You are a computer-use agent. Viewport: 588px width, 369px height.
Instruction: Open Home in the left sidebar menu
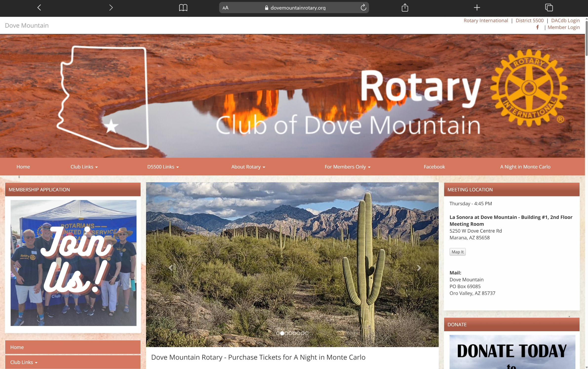click(x=73, y=347)
